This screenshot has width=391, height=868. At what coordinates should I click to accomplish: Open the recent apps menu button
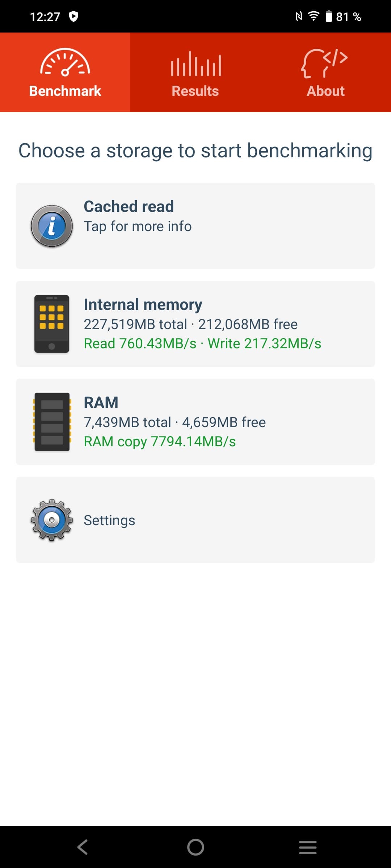308,847
